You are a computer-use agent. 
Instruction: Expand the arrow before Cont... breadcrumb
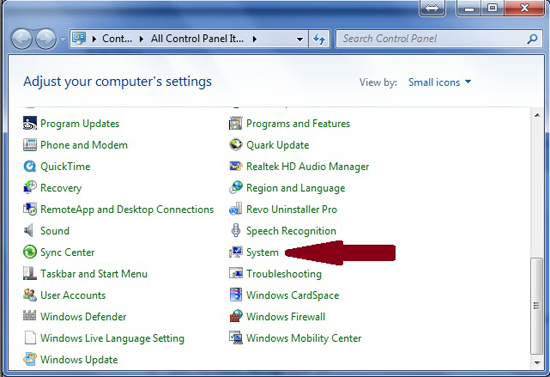(94, 39)
